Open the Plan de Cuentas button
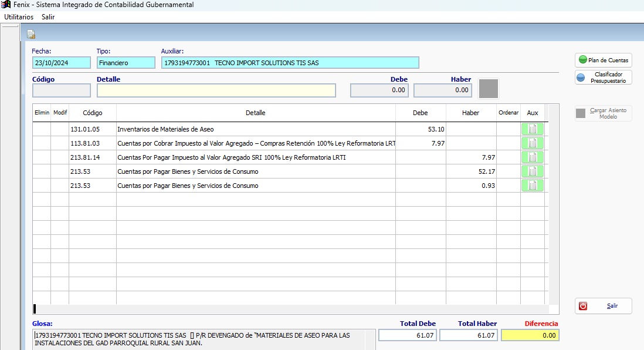The width and height of the screenshot is (644, 350). click(x=604, y=60)
